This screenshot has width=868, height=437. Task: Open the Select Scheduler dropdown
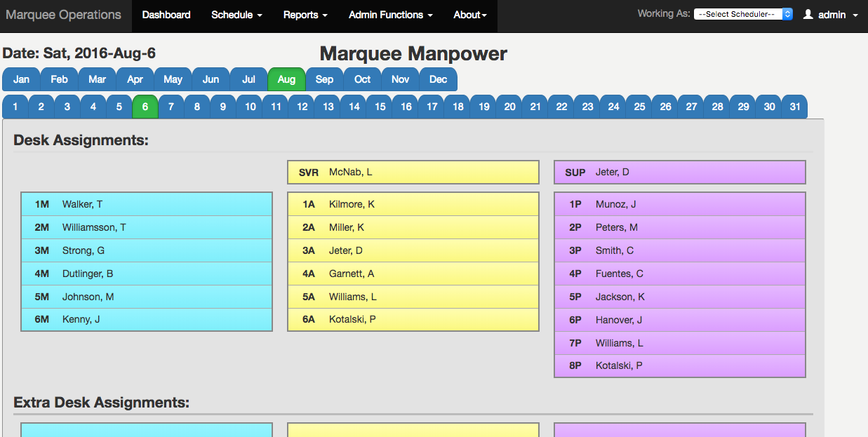[x=742, y=15]
